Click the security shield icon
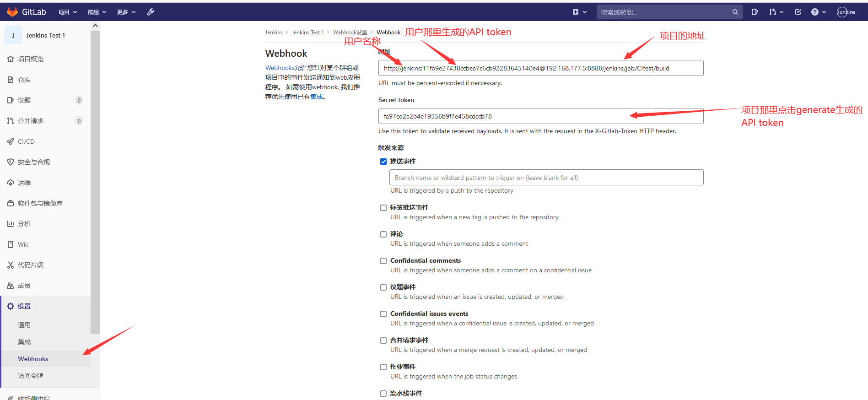 click(x=11, y=162)
